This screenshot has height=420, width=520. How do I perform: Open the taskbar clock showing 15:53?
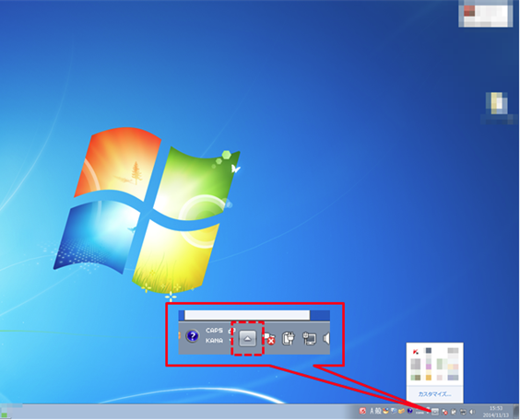[496, 412]
